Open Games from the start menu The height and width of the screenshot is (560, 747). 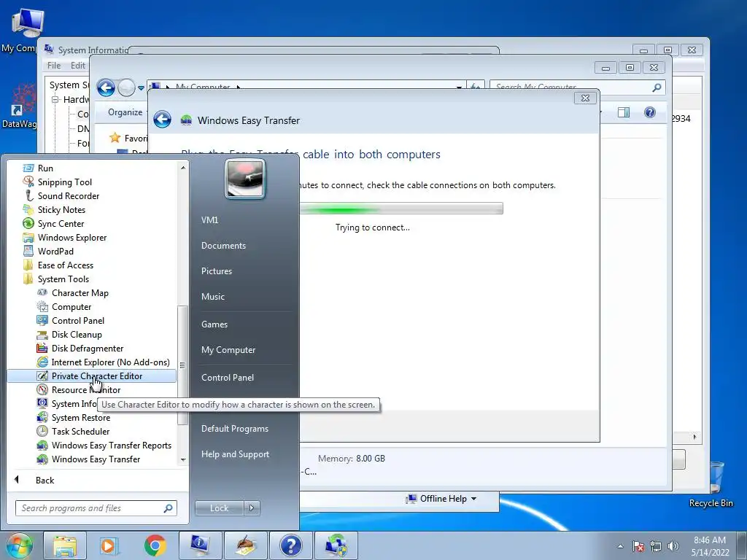tap(214, 324)
